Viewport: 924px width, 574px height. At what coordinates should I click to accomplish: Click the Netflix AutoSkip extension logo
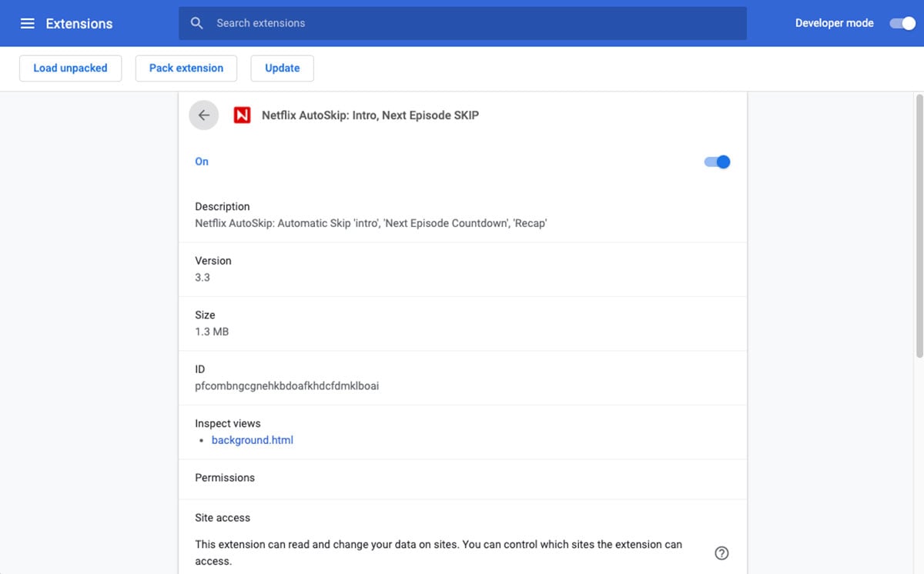coord(242,115)
